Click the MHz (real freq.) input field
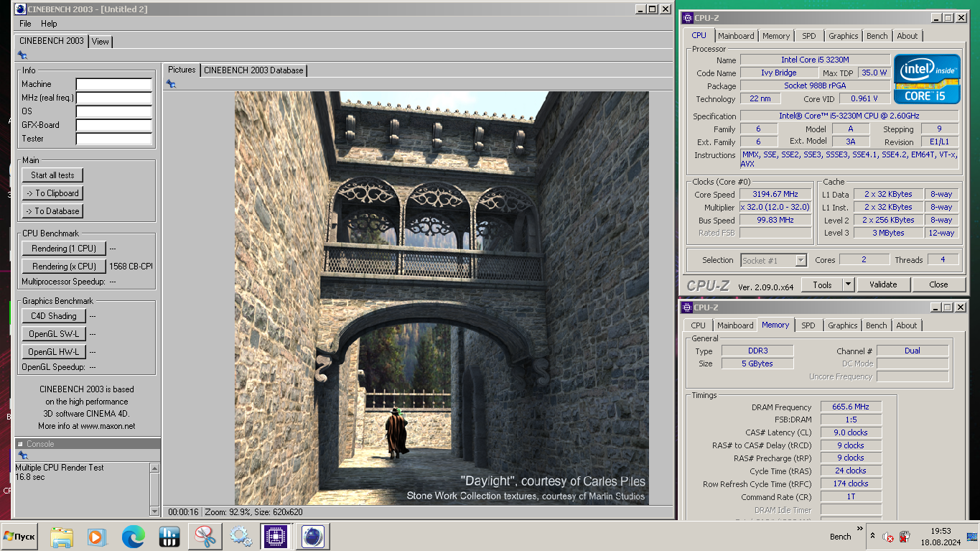This screenshot has height=551, width=980. [114, 98]
